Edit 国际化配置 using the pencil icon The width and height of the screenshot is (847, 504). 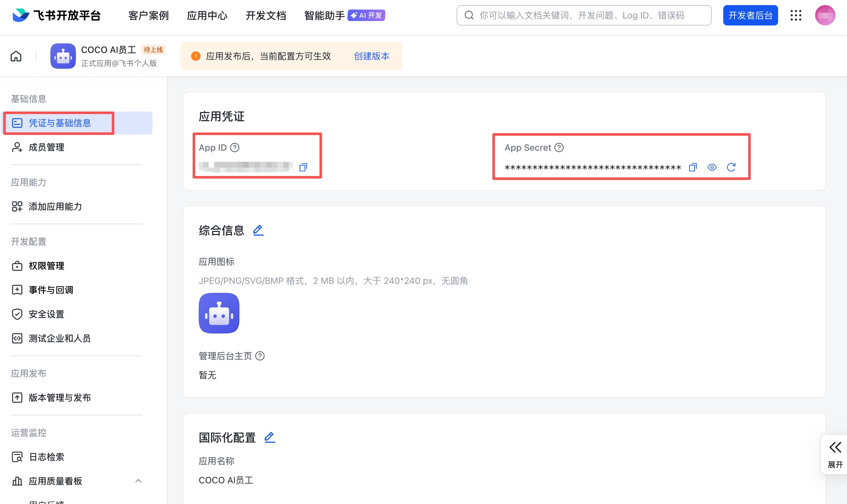click(x=269, y=437)
